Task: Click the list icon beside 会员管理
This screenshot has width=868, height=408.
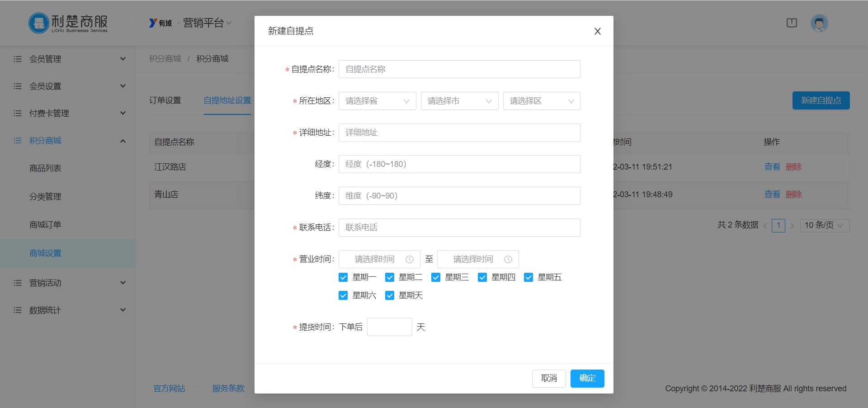Action: pyautogui.click(x=18, y=59)
